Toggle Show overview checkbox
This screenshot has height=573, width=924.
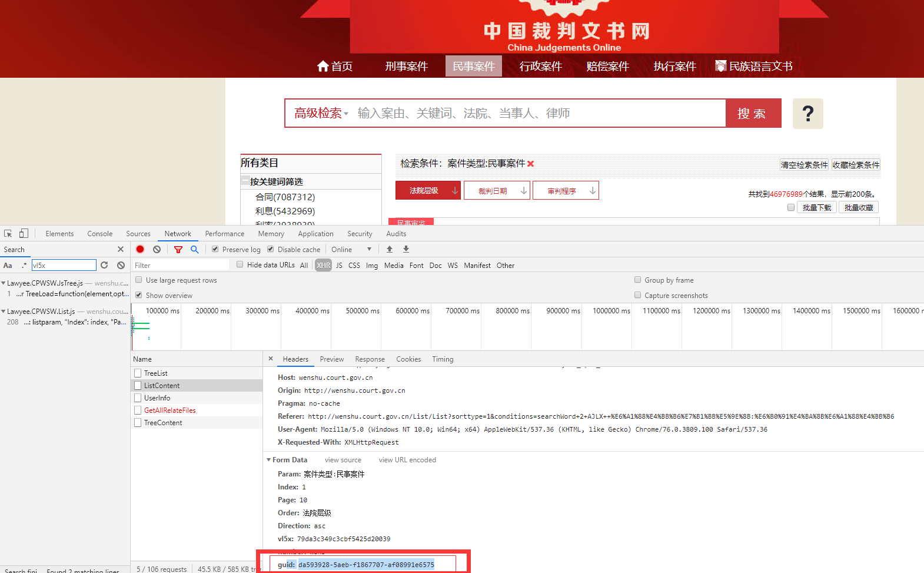[139, 295]
